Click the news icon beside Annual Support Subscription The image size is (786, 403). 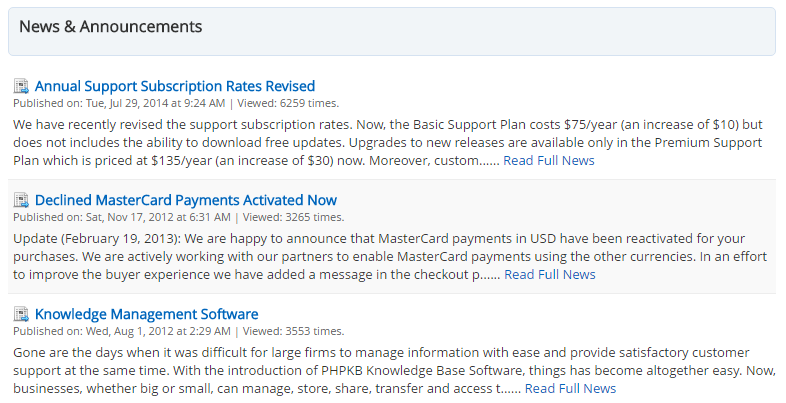tap(21, 86)
